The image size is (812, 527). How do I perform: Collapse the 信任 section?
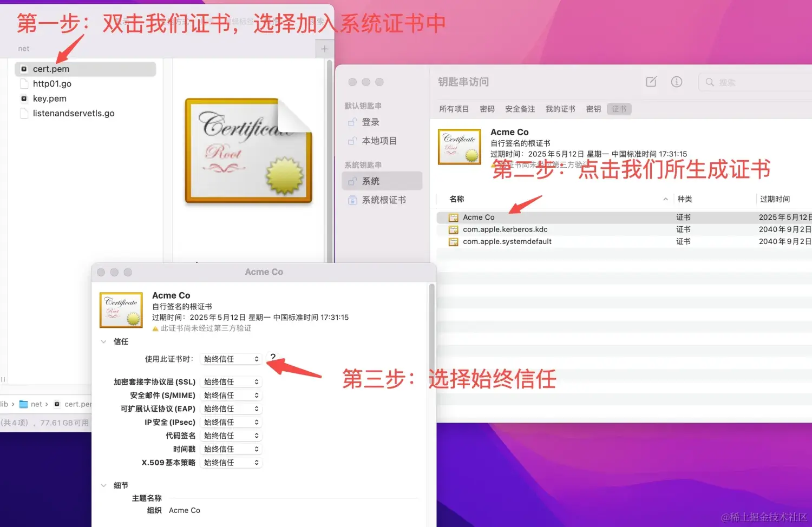pyautogui.click(x=103, y=341)
